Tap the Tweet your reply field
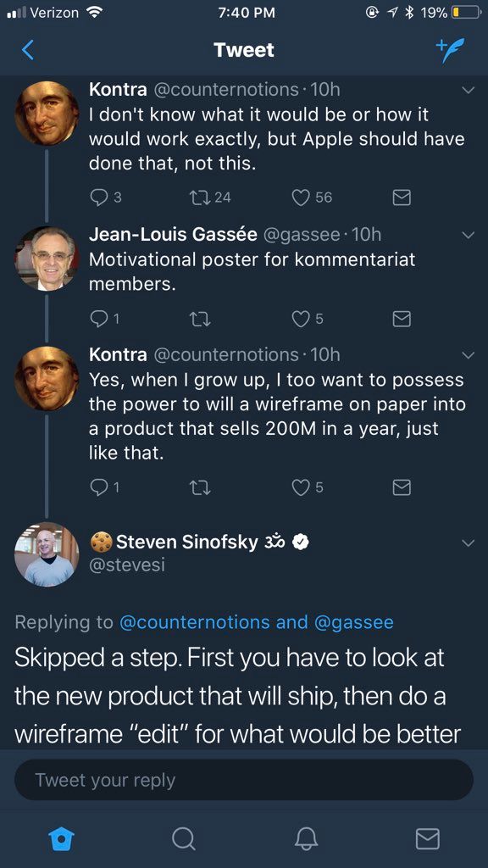 [243, 780]
